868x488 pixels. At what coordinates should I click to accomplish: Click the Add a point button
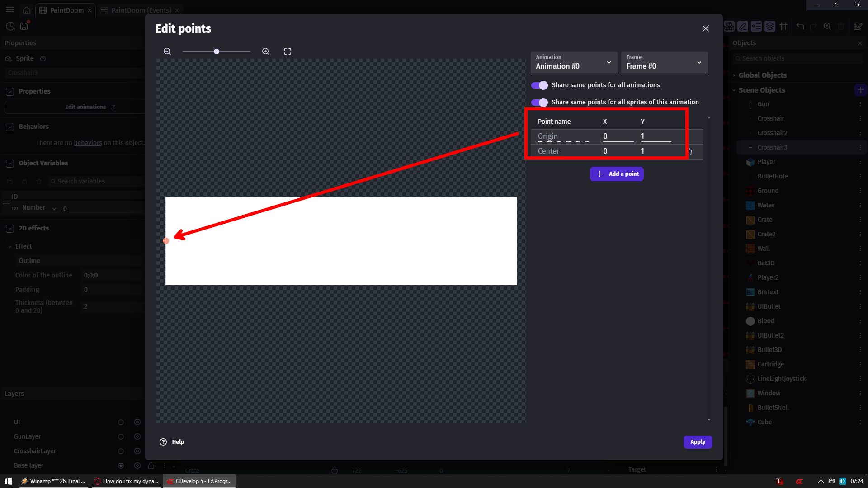[x=617, y=174]
